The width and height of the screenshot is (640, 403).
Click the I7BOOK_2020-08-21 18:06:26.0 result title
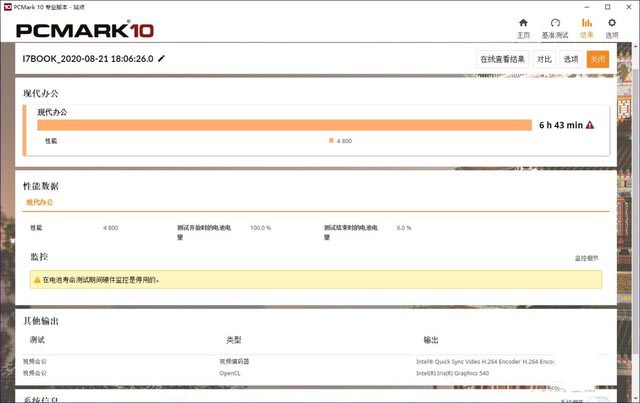coord(88,58)
